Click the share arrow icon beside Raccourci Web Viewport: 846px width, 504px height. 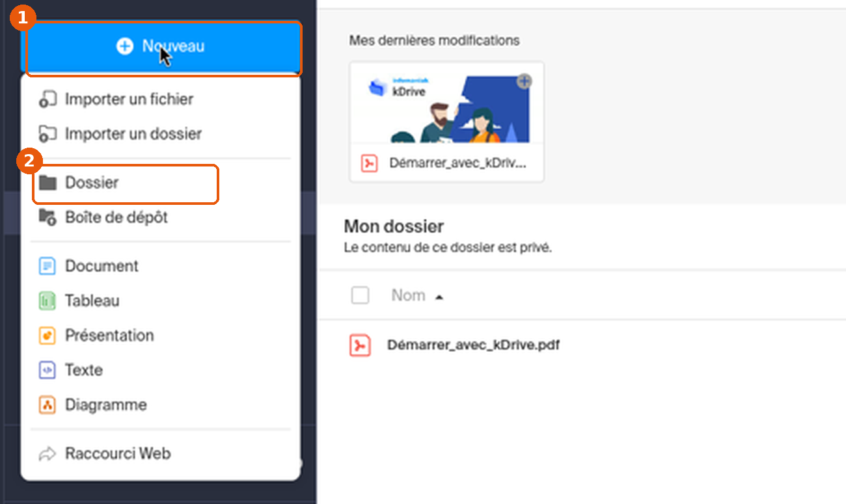(x=48, y=453)
